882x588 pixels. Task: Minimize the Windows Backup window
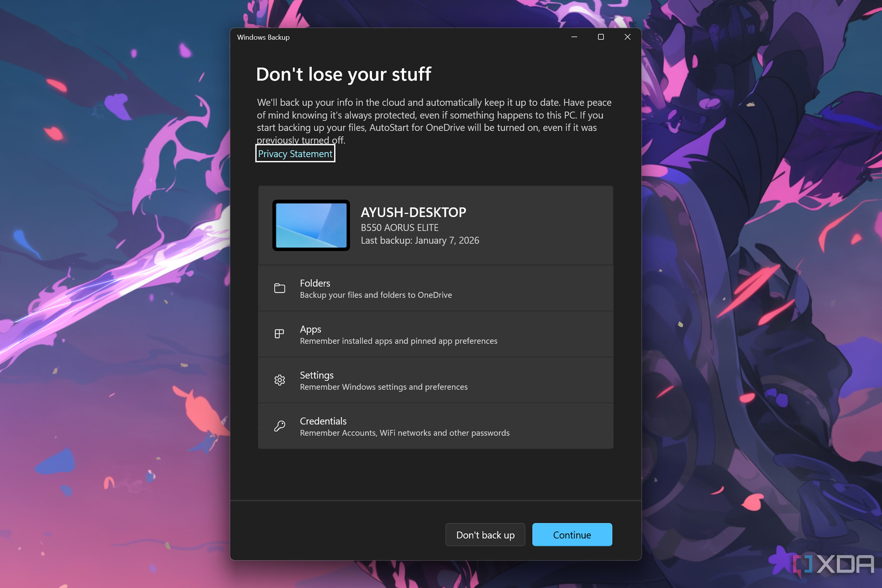574,37
